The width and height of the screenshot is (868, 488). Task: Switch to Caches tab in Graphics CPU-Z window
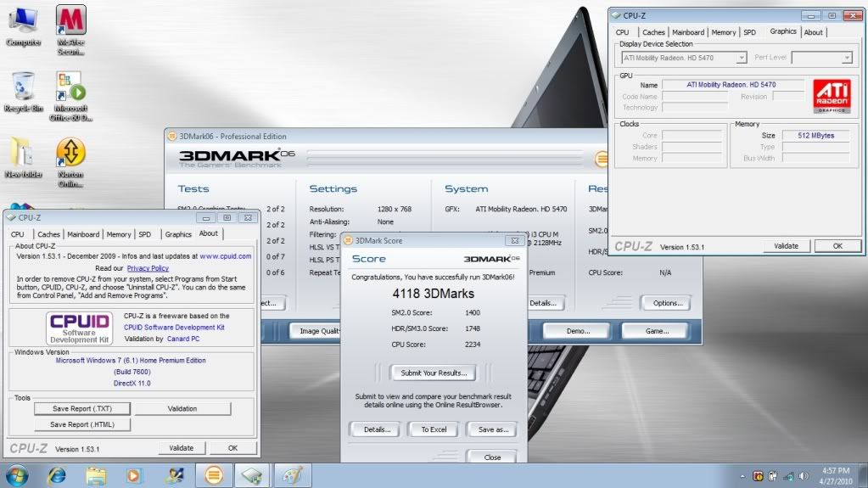(653, 32)
